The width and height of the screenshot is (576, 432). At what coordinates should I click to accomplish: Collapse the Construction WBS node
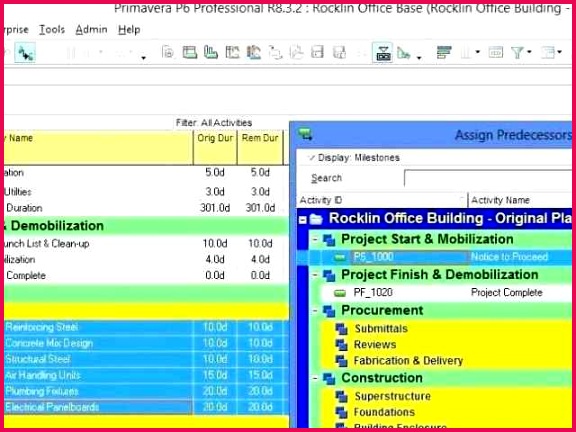(x=315, y=378)
